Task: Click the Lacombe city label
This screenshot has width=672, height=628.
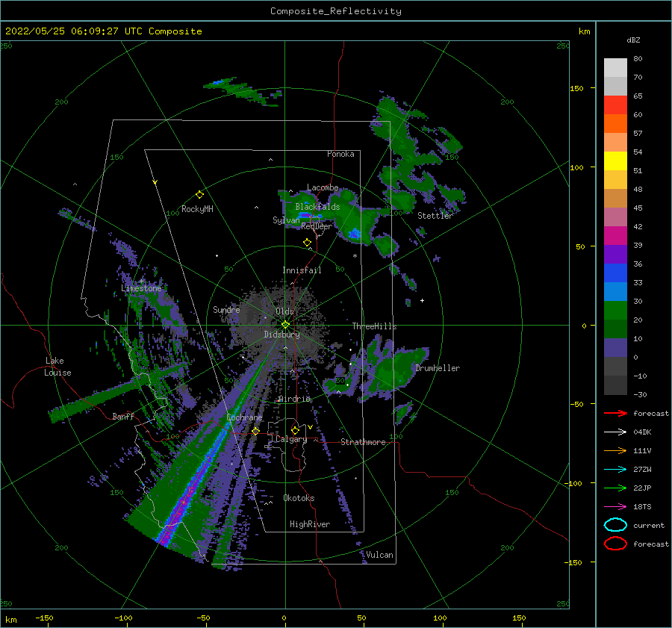Action: coord(323,187)
